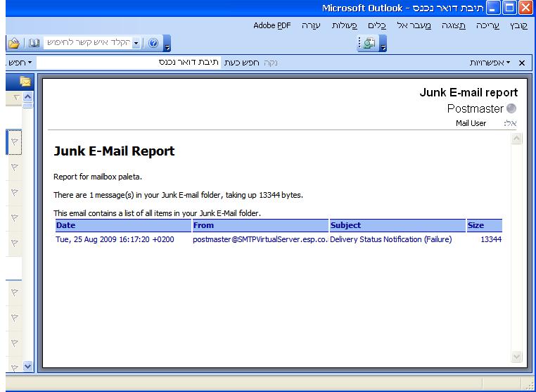Screen dimensions: 536x392
Task: Open the עריכה (Edit) menu
Action: coord(487,25)
